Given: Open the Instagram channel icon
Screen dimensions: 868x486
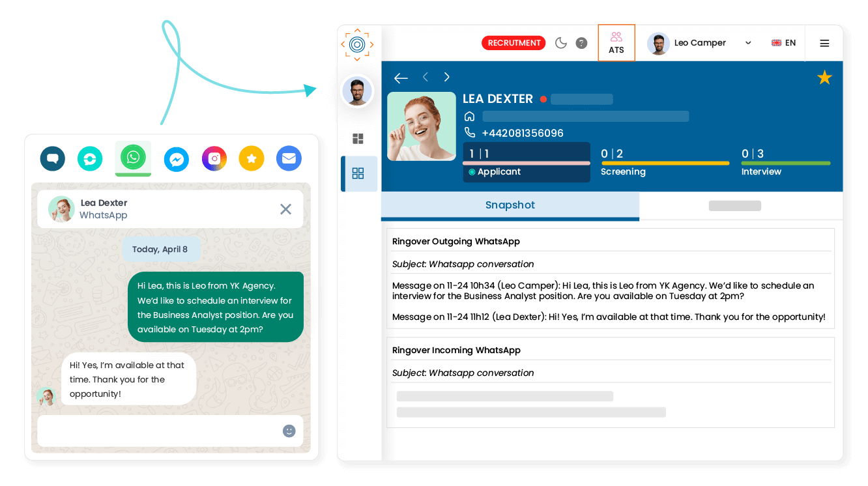Looking at the screenshot, I should pos(214,158).
